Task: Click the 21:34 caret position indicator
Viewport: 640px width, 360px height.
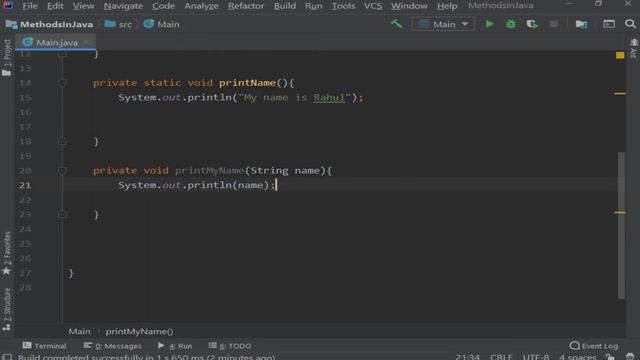Action: 467,357
